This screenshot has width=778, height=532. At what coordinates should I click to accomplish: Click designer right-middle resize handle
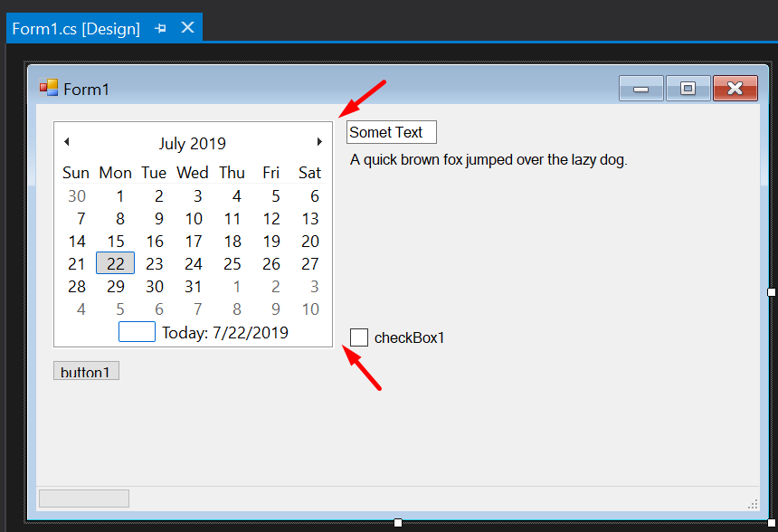[772, 292]
